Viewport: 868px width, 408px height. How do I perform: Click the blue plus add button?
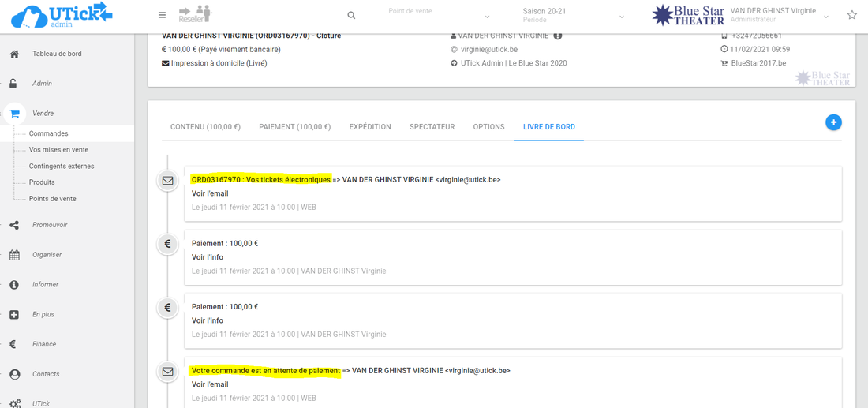click(x=833, y=122)
